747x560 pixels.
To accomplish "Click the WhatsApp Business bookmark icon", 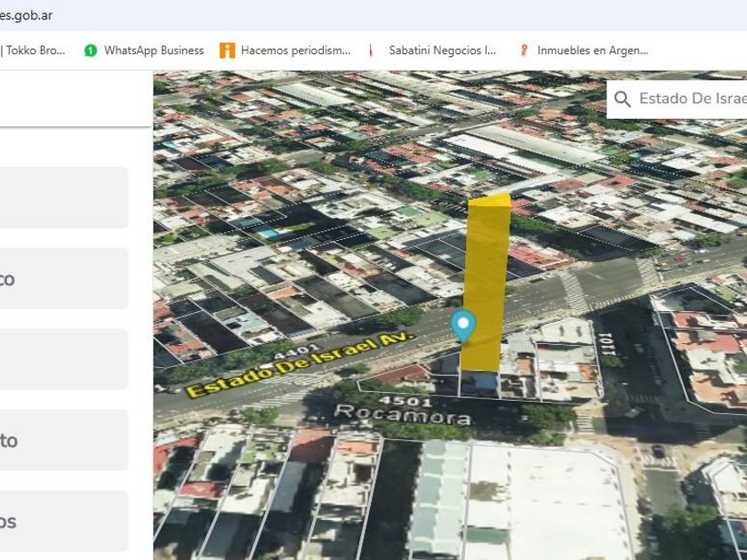I will pos(90,51).
